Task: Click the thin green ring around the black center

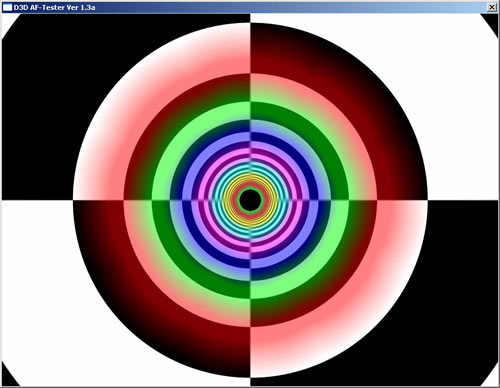Action: click(250, 189)
